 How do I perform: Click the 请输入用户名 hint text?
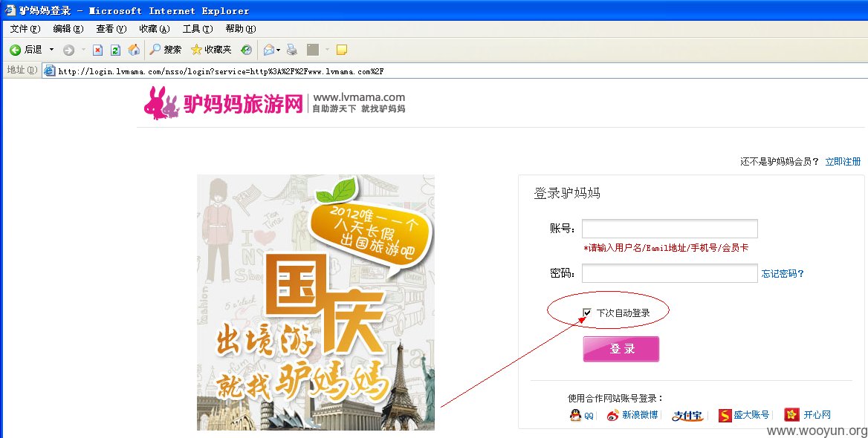[666, 248]
